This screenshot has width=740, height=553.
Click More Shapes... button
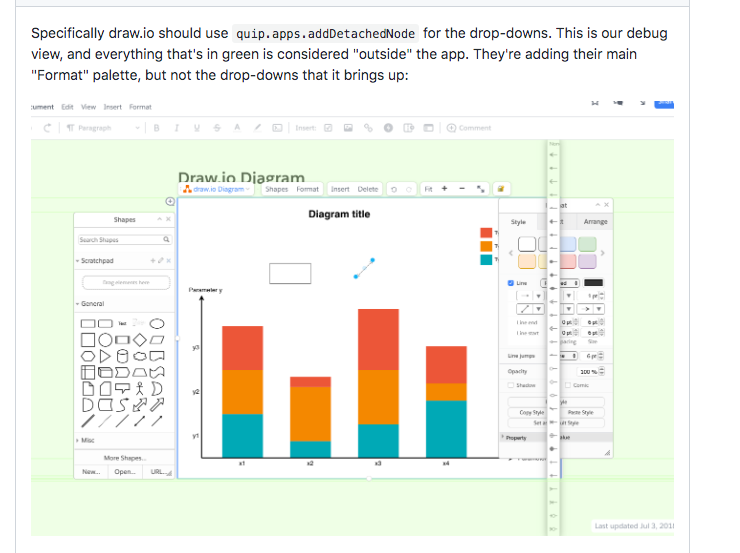125,458
